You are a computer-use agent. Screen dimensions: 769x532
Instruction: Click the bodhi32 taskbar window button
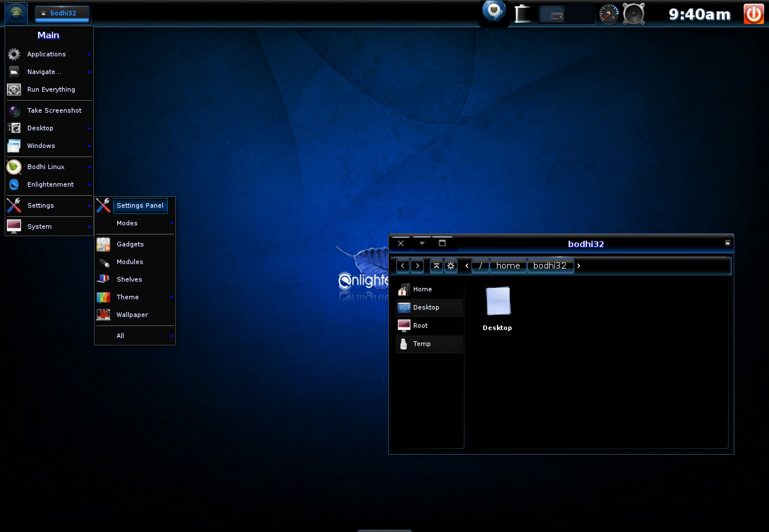click(62, 13)
